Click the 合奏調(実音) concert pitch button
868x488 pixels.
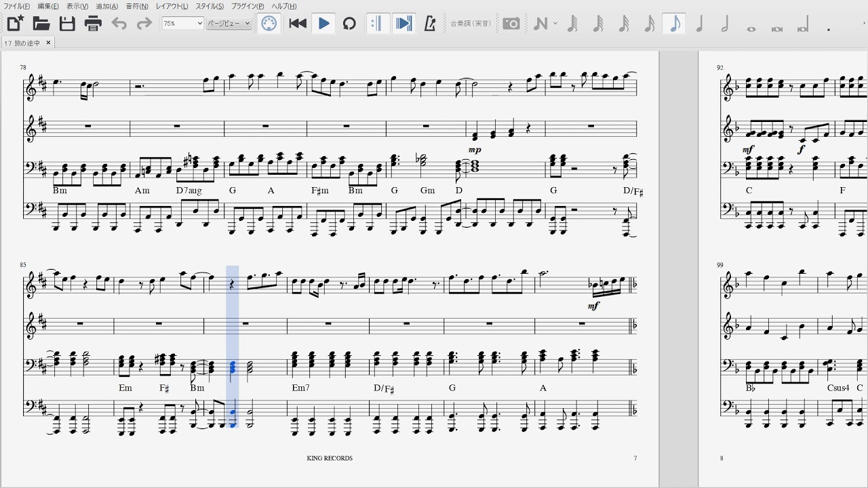pos(471,24)
